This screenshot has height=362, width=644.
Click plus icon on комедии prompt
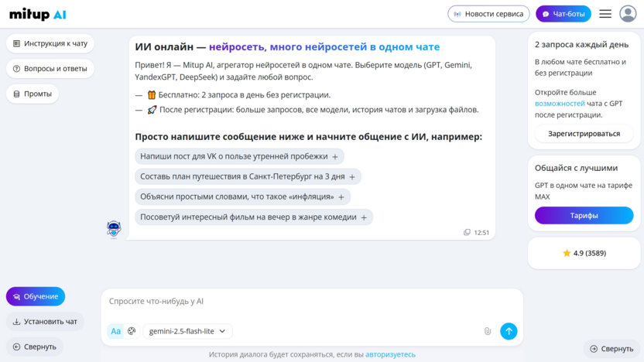click(x=364, y=217)
